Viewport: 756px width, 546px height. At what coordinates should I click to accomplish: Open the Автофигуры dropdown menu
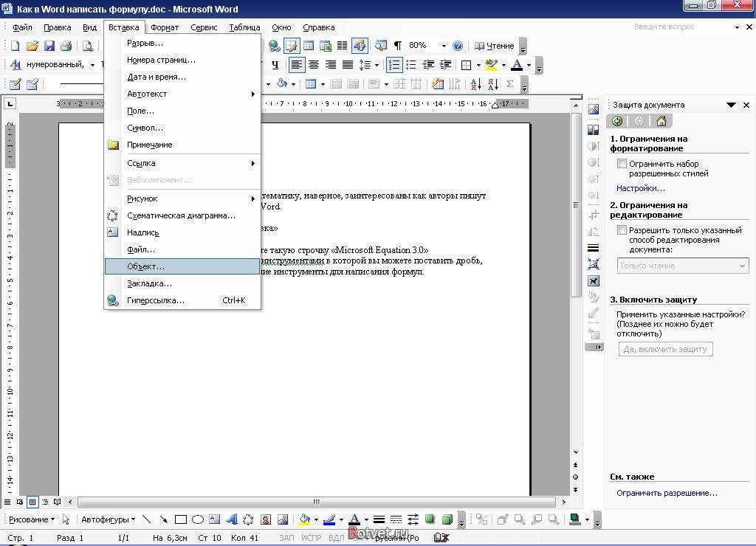coord(108,519)
